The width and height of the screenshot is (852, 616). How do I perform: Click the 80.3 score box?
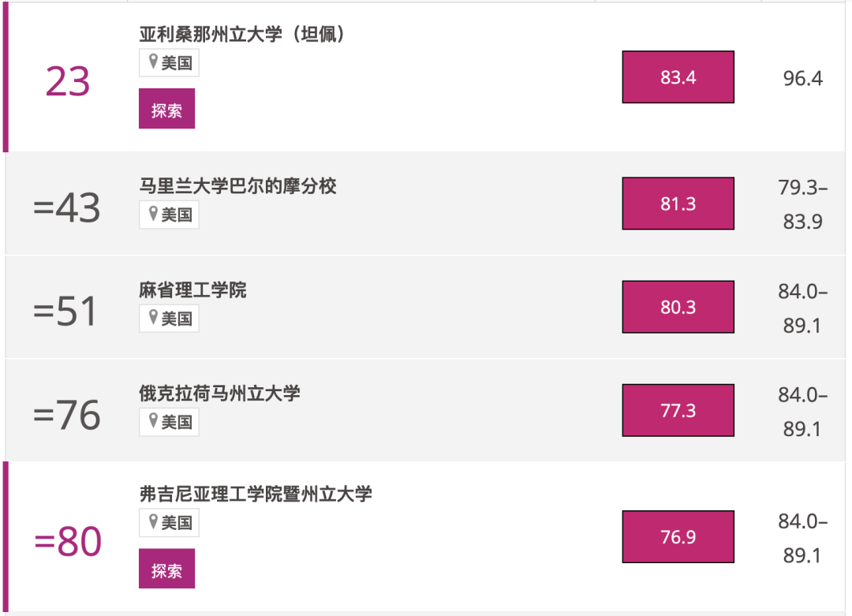pos(678,307)
